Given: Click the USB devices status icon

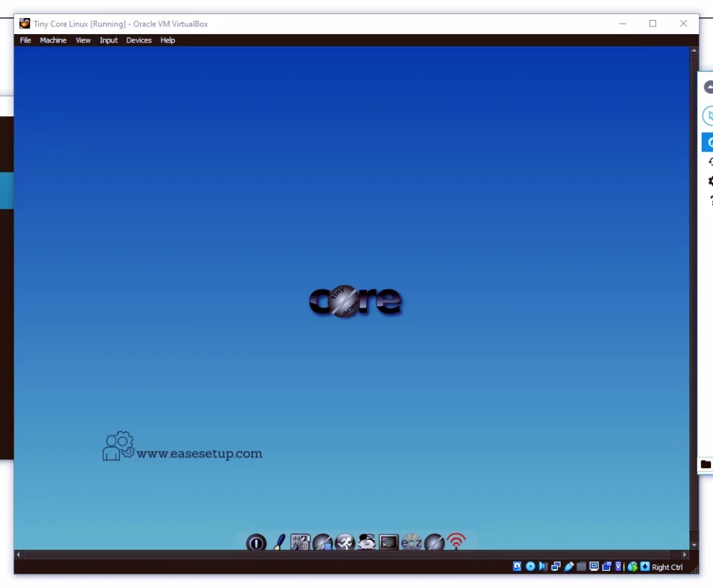Looking at the screenshot, I should (568, 566).
